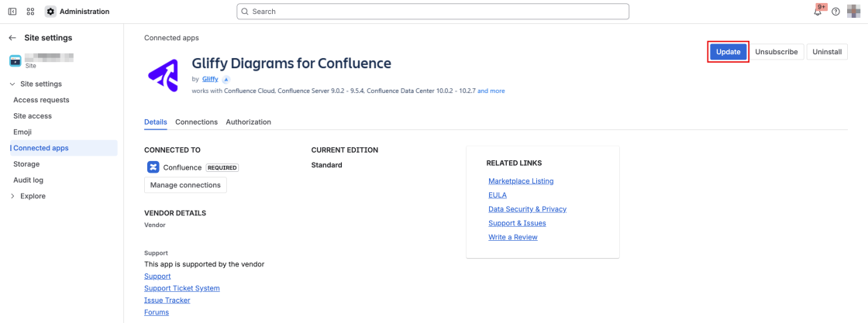The height and width of the screenshot is (323, 868).
Task: Click the 'VENDOR DETAILS' heading
Action: 175,213
